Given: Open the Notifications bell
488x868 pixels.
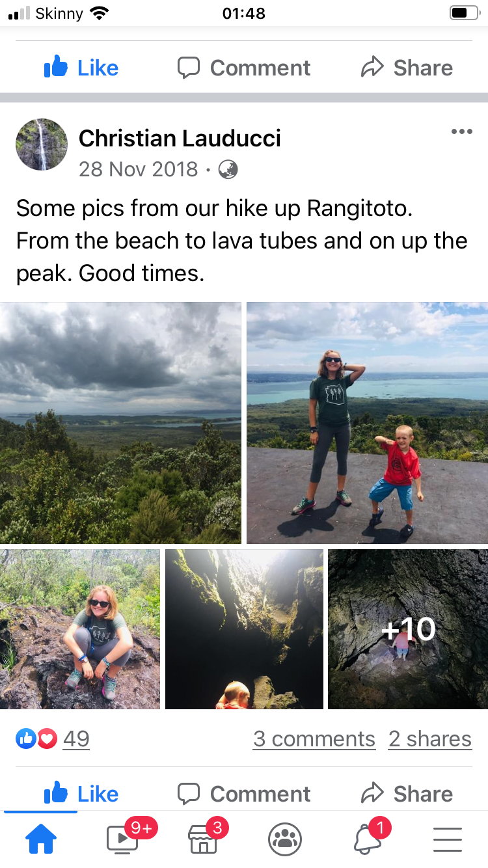Looking at the screenshot, I should (368, 837).
